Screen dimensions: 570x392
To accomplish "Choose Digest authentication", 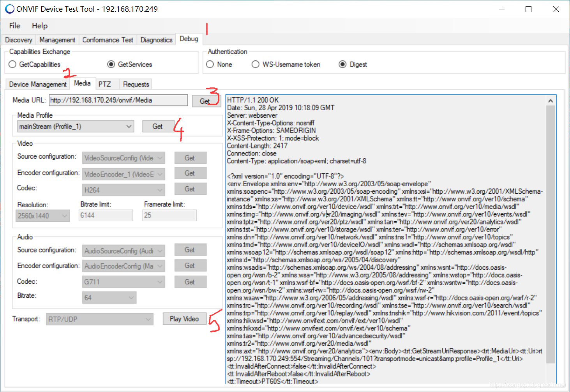I will click(353, 64).
